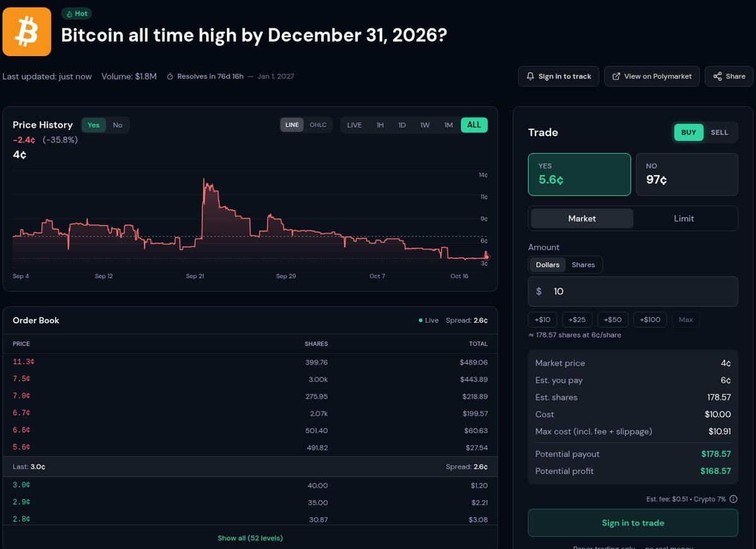Click the flame Hot badge
The image size is (756, 549).
coord(77,13)
